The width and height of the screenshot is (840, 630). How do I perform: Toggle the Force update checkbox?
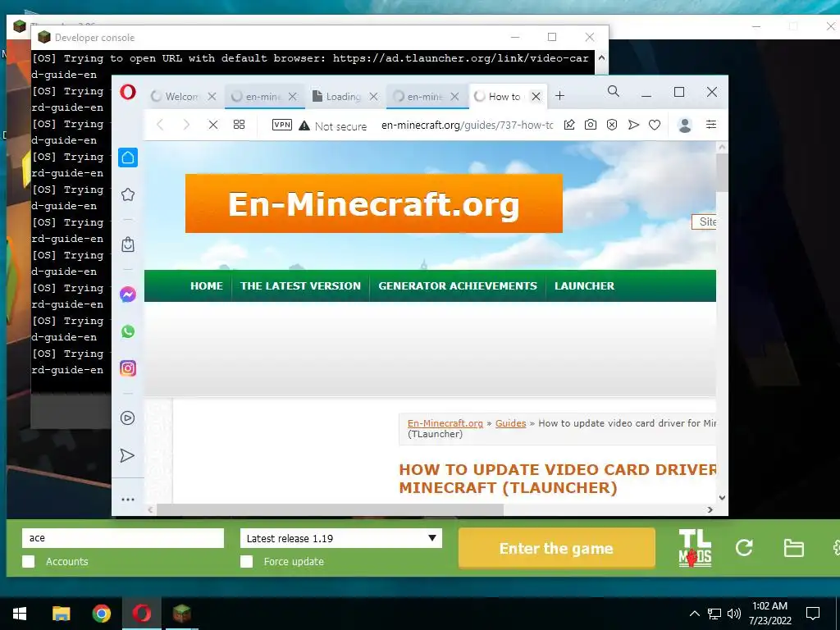click(x=246, y=561)
